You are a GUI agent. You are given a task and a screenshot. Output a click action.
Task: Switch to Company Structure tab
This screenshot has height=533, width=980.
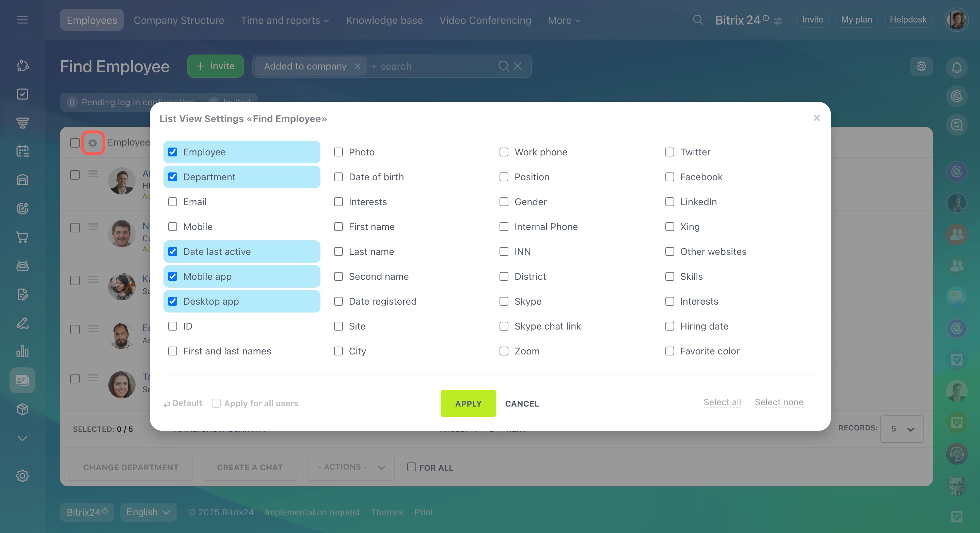(x=179, y=20)
